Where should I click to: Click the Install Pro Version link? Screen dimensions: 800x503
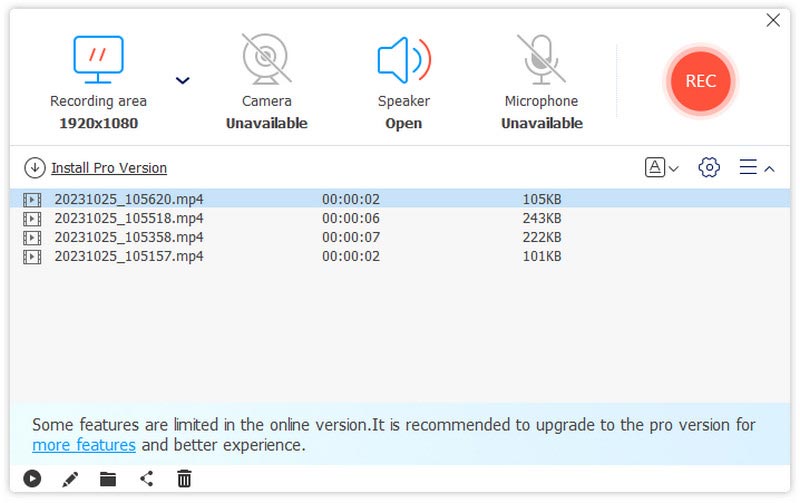pyautogui.click(x=109, y=168)
